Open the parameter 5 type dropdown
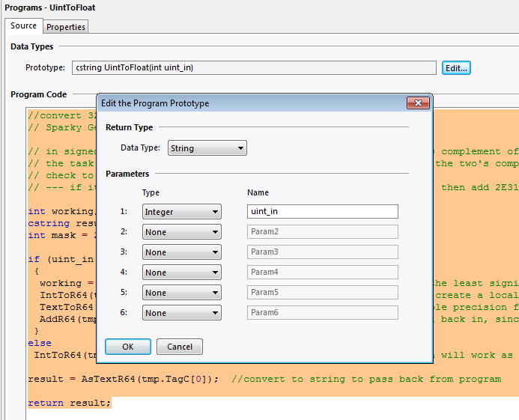The width and height of the screenshot is (519, 420). tap(182, 292)
